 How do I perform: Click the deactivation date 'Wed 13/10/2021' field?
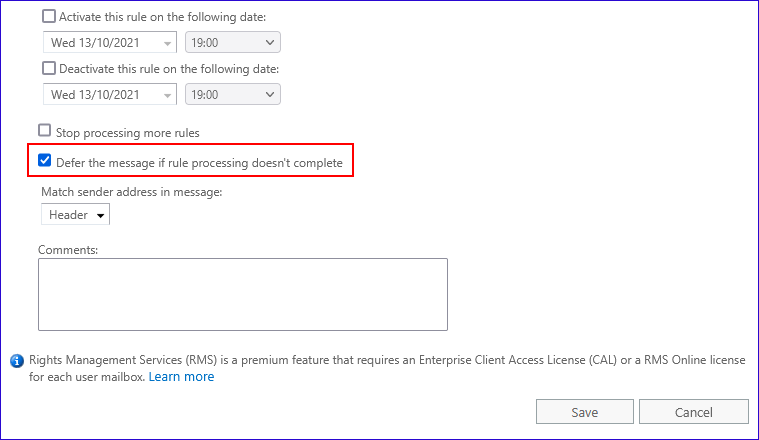click(98, 94)
